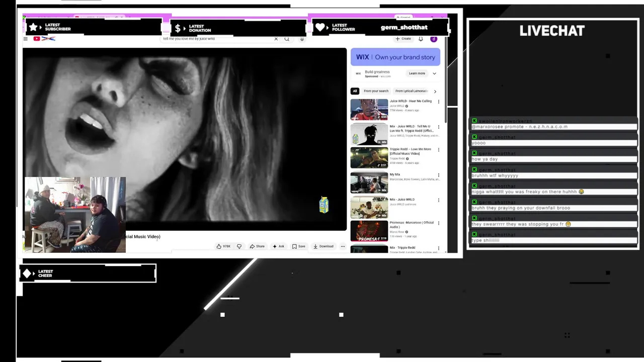Open options for Tell Me U Luv Me mix
Viewport: 644px width, 362px height.
coord(438,127)
